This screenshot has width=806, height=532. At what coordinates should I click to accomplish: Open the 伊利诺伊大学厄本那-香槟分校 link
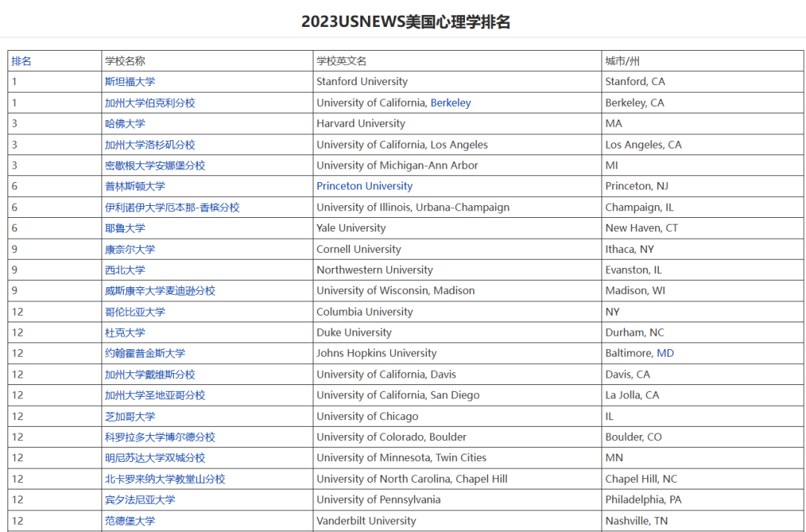click(172, 207)
